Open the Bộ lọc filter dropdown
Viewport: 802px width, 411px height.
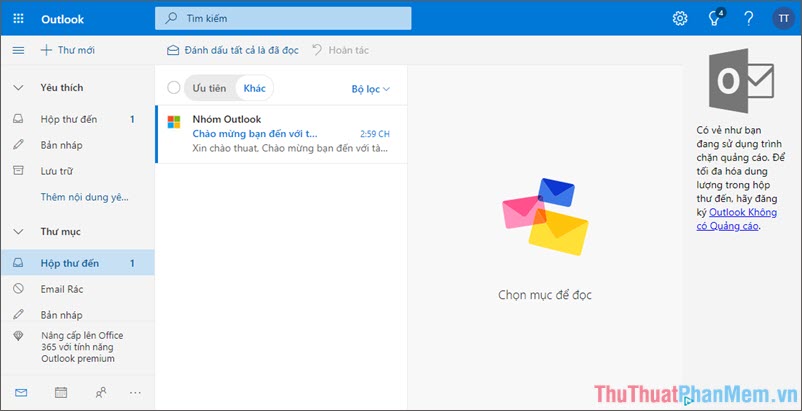tap(371, 89)
